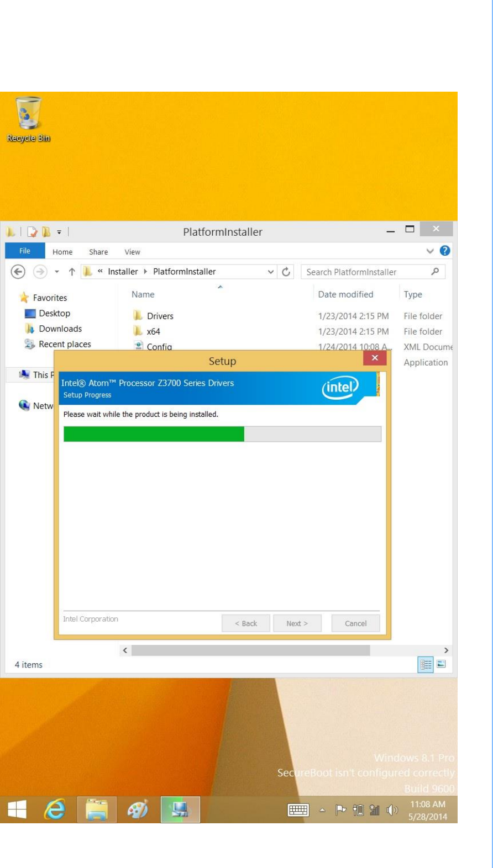493x868 pixels.
Task: Click the volume speaker tray icon
Action: 392,811
